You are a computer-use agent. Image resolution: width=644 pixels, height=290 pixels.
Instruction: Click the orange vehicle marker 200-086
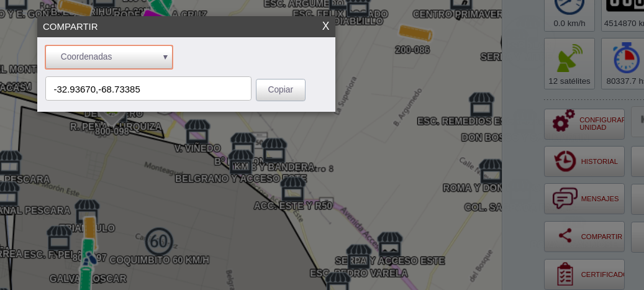[415, 34]
